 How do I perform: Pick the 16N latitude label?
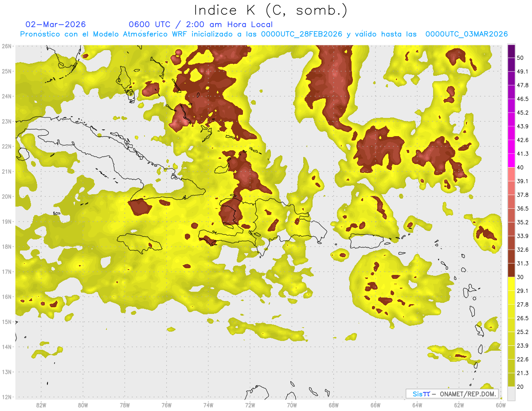[7, 297]
